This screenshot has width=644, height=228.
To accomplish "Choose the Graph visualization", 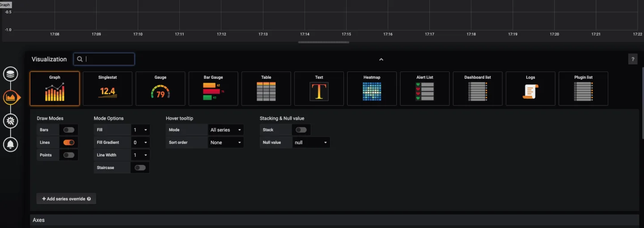I will 55,89.
